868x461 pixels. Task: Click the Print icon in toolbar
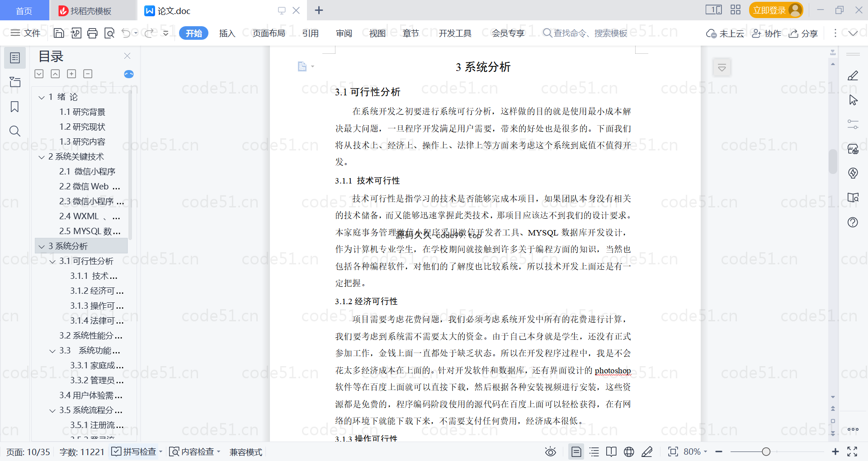tap(93, 33)
